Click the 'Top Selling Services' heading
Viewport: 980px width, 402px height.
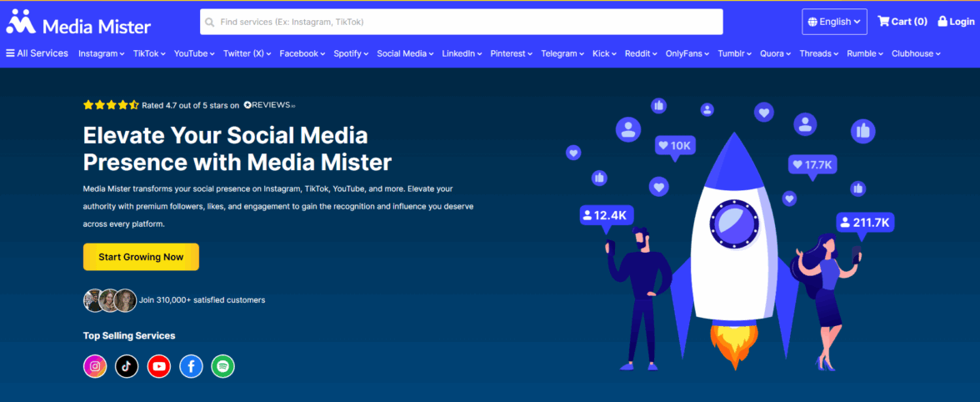pyautogui.click(x=129, y=336)
